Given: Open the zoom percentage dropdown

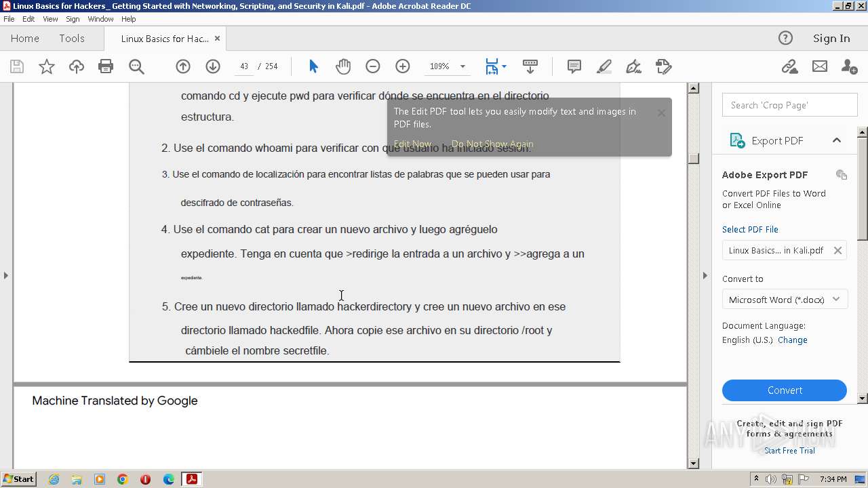Looking at the screenshot, I should 462,66.
